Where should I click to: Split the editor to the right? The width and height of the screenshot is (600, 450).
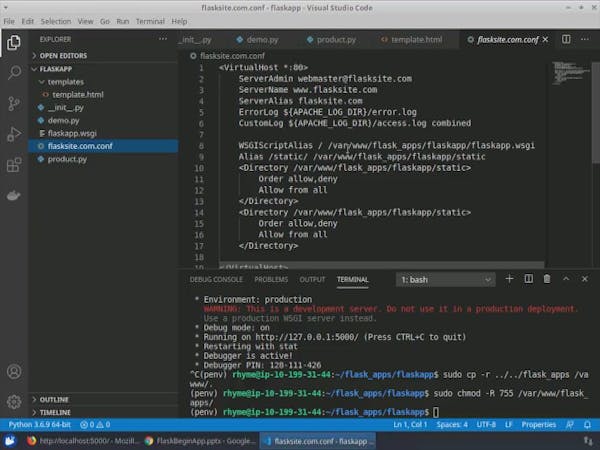pos(566,39)
